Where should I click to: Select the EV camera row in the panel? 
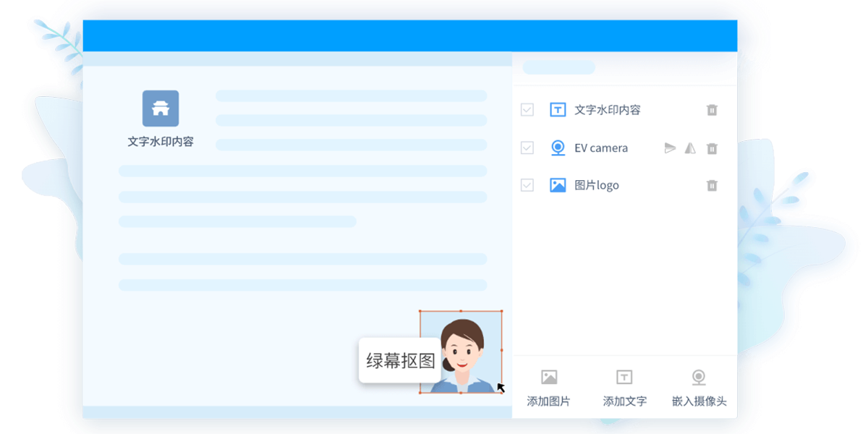[600, 148]
